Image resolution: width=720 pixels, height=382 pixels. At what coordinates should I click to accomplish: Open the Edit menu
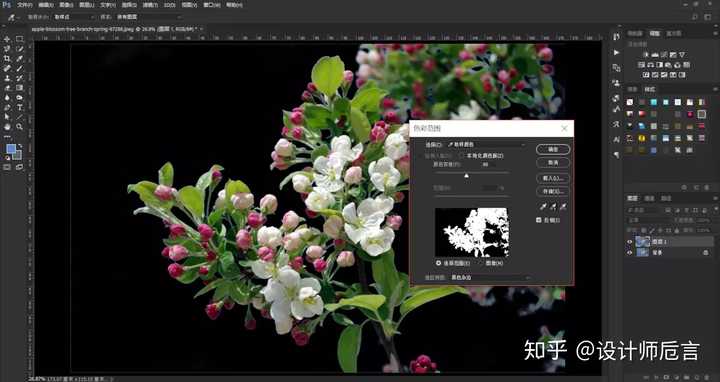point(45,5)
